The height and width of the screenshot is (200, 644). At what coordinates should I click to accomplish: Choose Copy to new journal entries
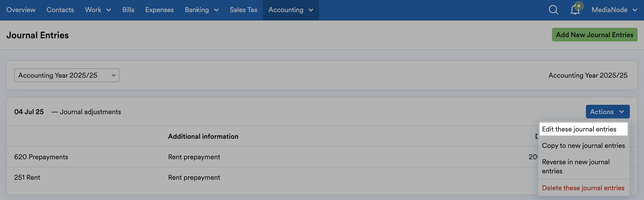[583, 145]
